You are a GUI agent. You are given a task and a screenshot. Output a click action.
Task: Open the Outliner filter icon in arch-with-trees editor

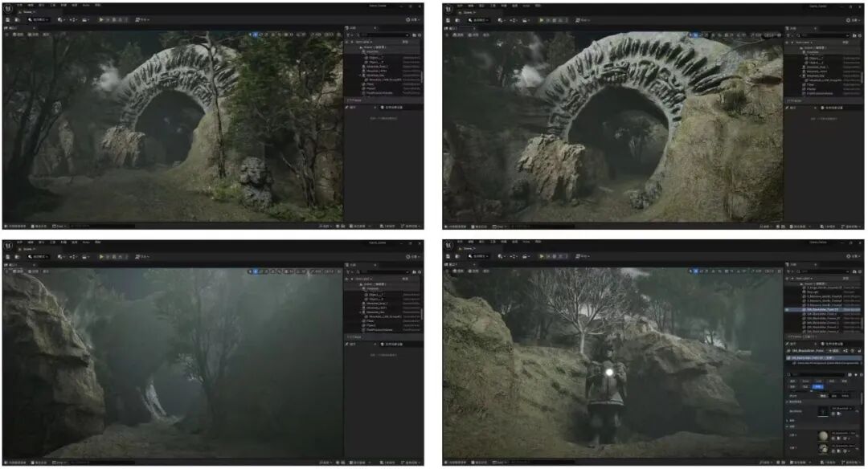click(x=348, y=35)
